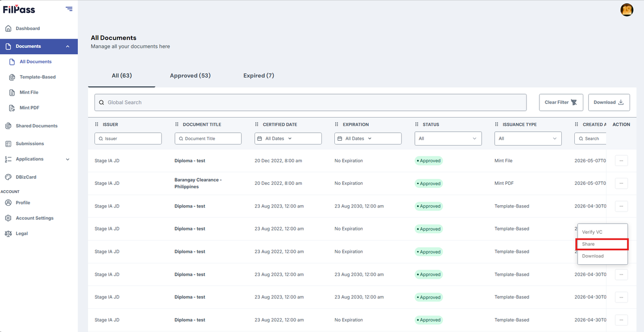Open the Issuance Type filter dropdown
The width and height of the screenshot is (644, 332).
click(528, 139)
